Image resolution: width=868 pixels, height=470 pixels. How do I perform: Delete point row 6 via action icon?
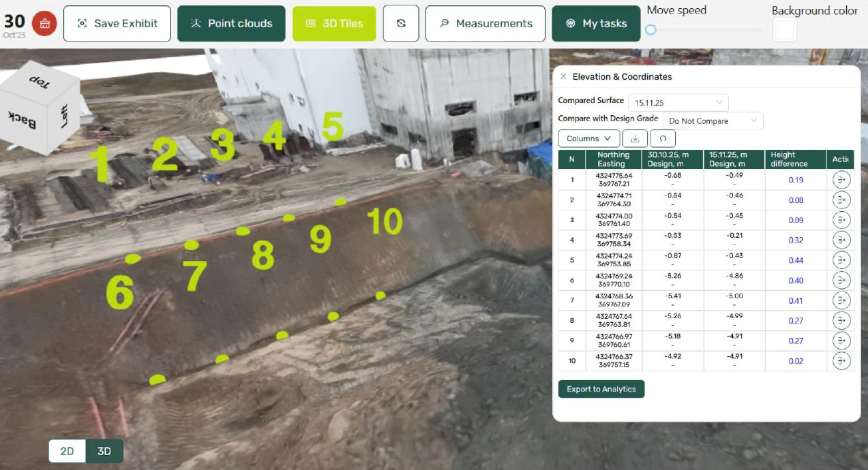[842, 281]
